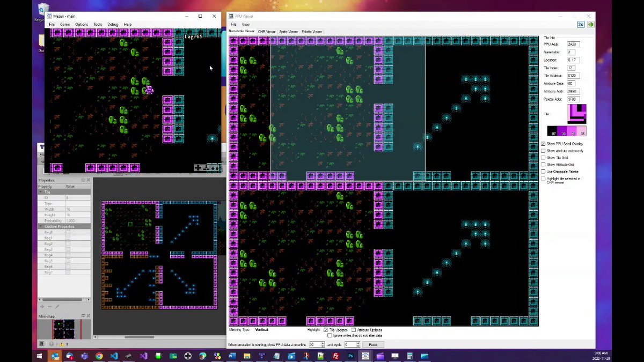The width and height of the screenshot is (644, 362).
Task: Click the 2x zoom button
Action: pos(581,24)
